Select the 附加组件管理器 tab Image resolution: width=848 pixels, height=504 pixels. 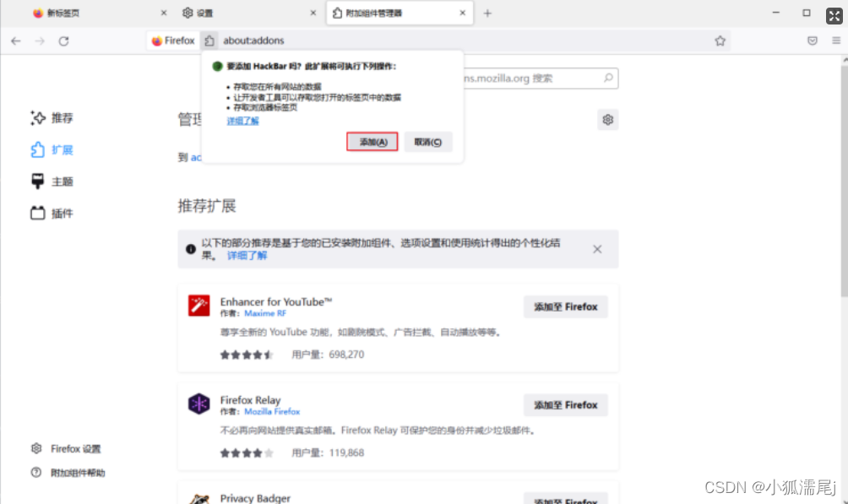tap(400, 13)
